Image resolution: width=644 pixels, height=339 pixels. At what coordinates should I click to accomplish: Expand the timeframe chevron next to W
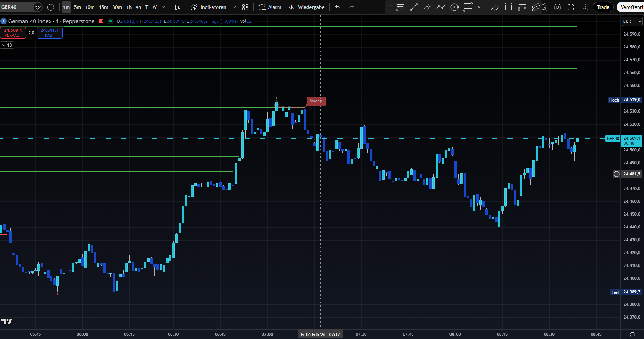tap(163, 7)
